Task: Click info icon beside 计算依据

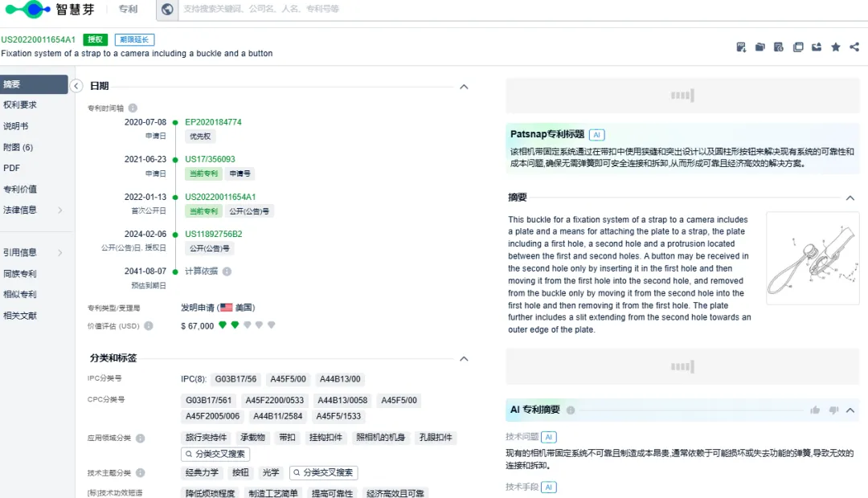Action: click(227, 271)
